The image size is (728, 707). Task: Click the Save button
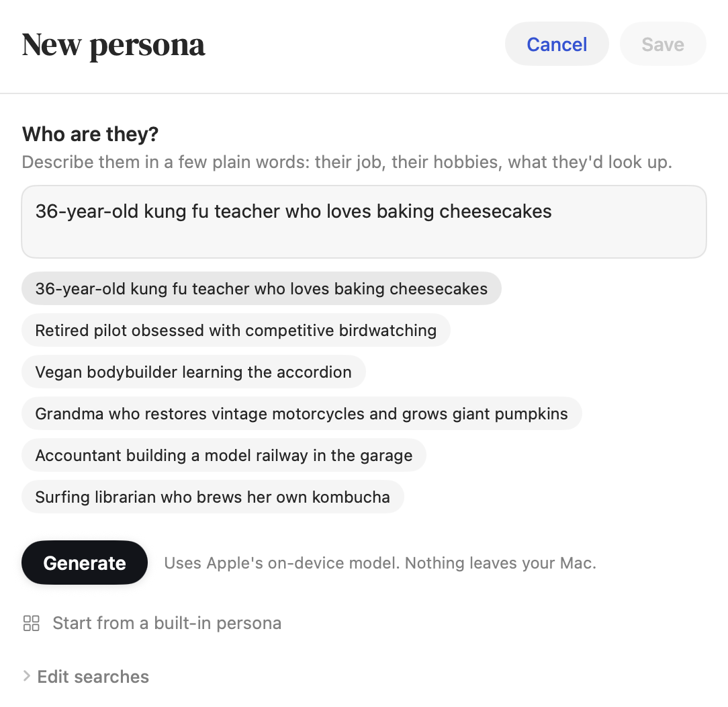point(663,44)
